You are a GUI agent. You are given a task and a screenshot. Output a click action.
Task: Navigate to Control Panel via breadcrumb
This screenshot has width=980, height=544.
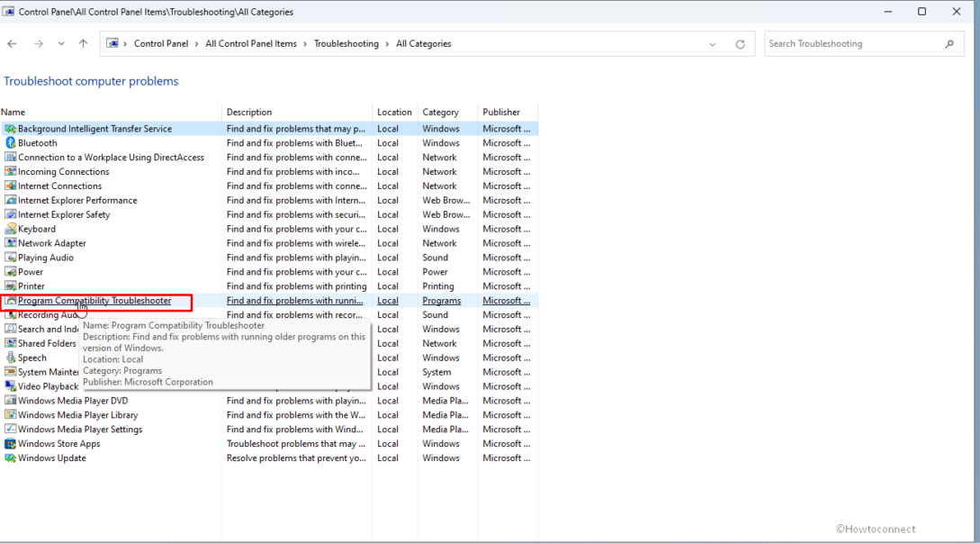[162, 43]
